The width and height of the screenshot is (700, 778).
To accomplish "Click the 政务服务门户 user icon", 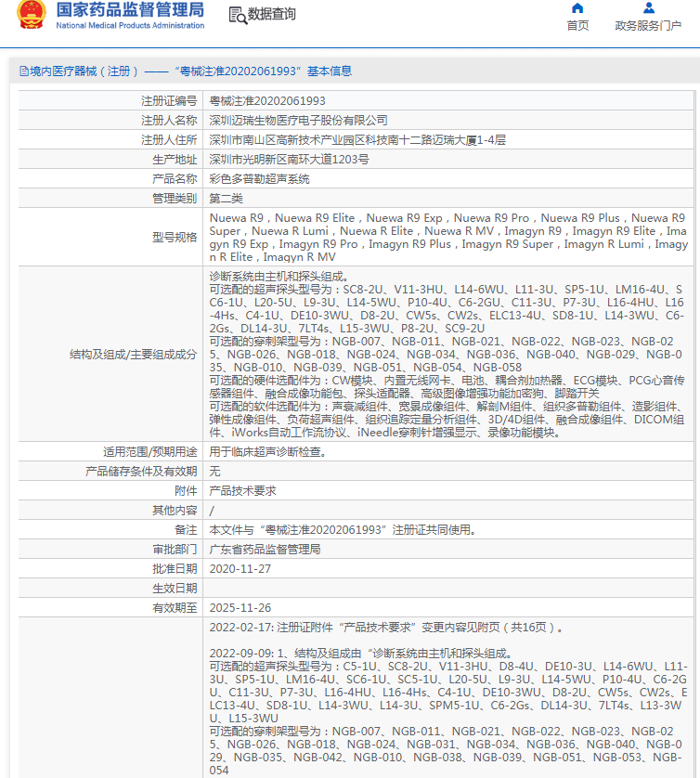I will tap(648, 8).
